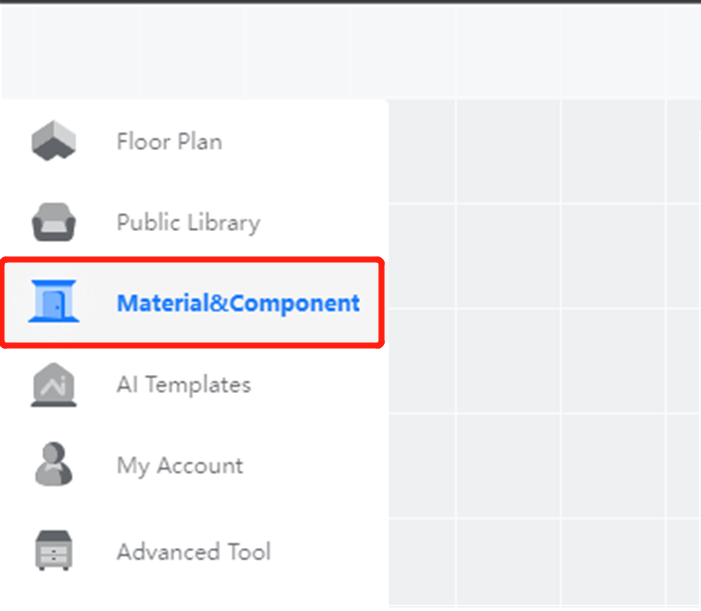Go to My Account text label

(x=179, y=466)
